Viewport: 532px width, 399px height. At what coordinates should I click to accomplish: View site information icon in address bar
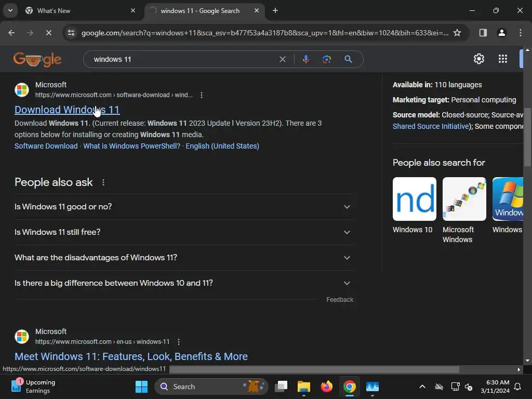coord(71,33)
